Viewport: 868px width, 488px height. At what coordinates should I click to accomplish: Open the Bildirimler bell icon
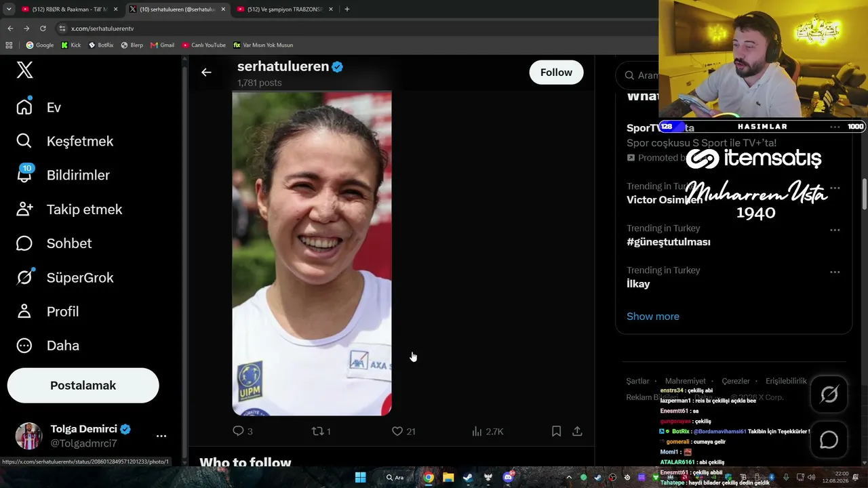[x=24, y=174]
